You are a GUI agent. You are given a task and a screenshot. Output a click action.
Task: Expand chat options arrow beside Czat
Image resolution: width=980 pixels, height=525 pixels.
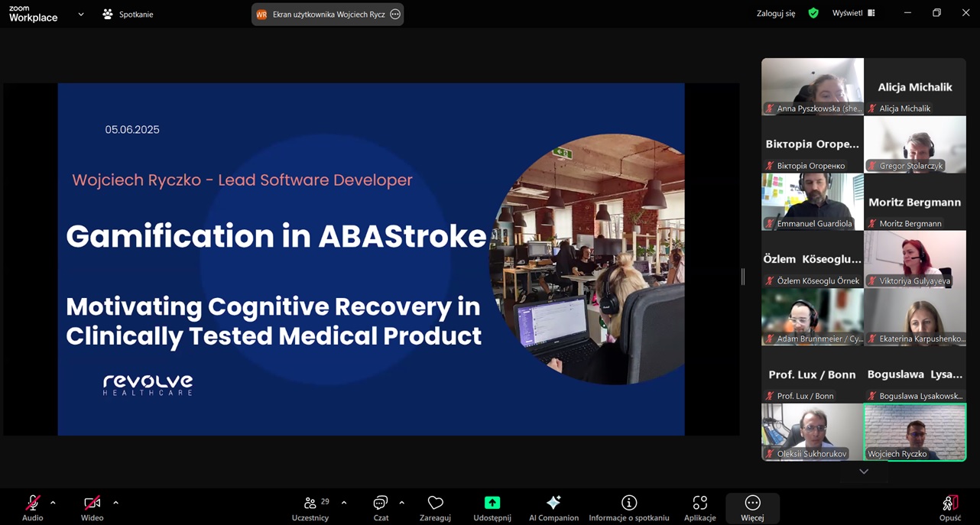pyautogui.click(x=402, y=503)
